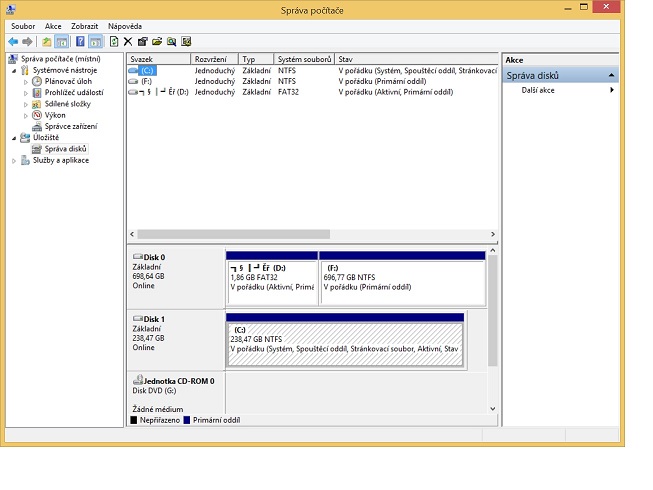The width and height of the screenshot is (653, 490).
Task: Open Správce zařízení in tree
Action: coord(71,126)
